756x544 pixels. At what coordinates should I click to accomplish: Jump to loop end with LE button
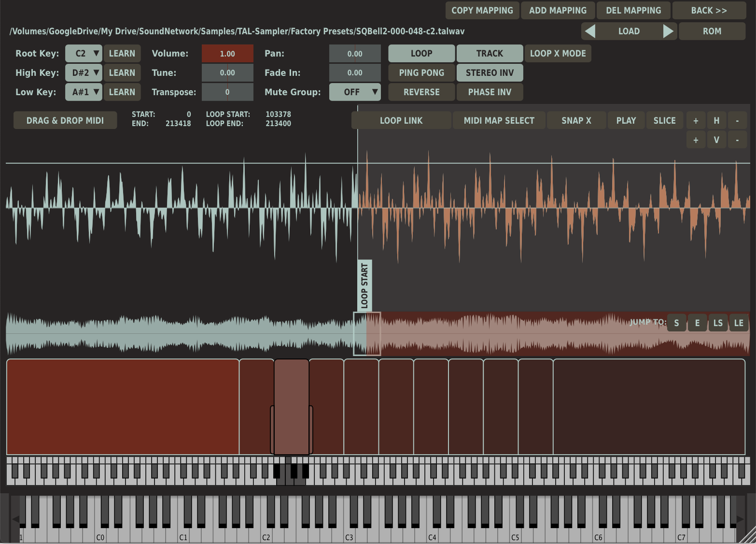tap(739, 323)
